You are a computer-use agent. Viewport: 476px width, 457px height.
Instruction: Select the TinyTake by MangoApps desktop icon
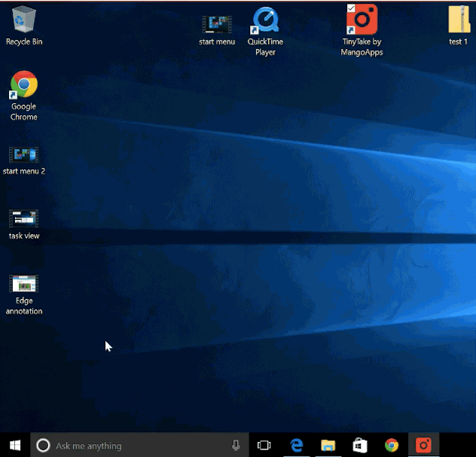362,21
